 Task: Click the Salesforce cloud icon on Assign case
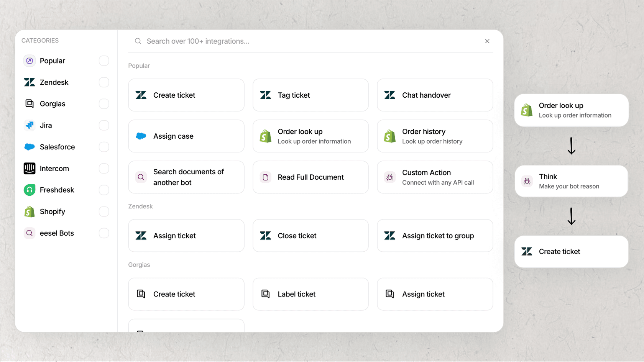click(141, 136)
